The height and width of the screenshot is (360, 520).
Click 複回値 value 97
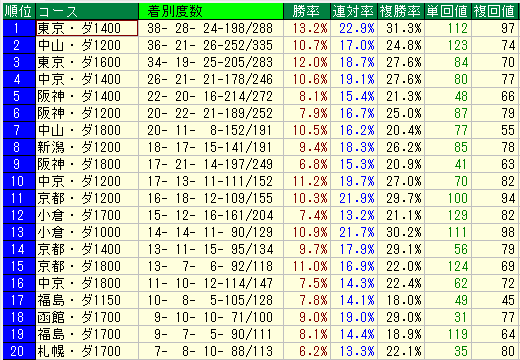495,28
